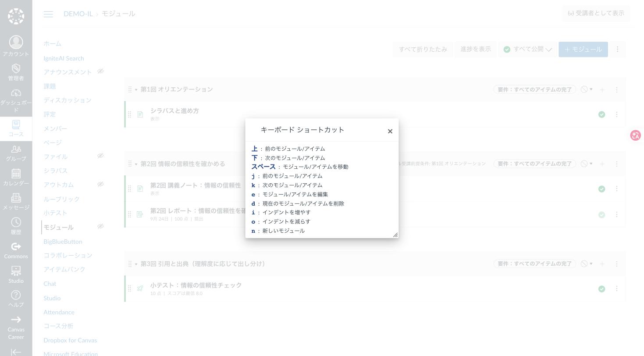The height and width of the screenshot is (356, 644).
Task: Toggle visibility eye beside ファイル
Action: [100, 156]
